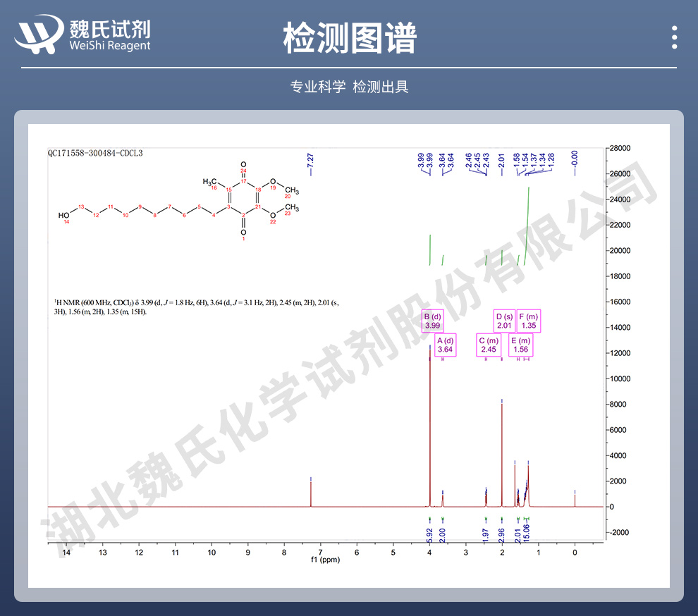Click the f1 (ppm) axis label

(x=326, y=560)
